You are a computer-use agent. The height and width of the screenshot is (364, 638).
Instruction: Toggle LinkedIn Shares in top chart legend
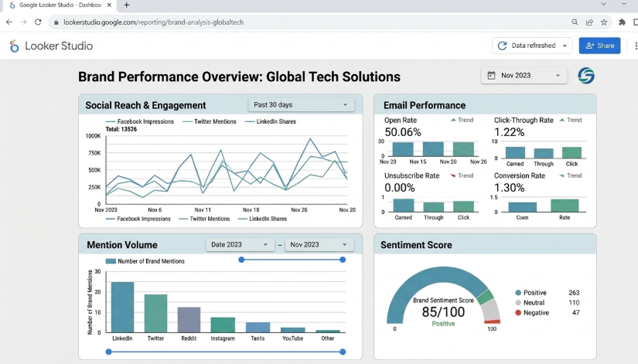coord(271,121)
